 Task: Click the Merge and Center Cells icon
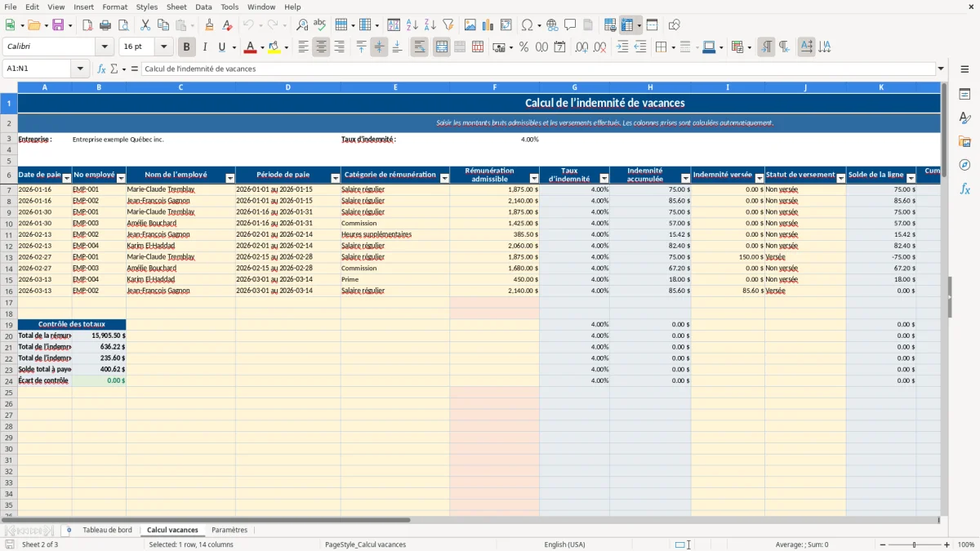(442, 47)
